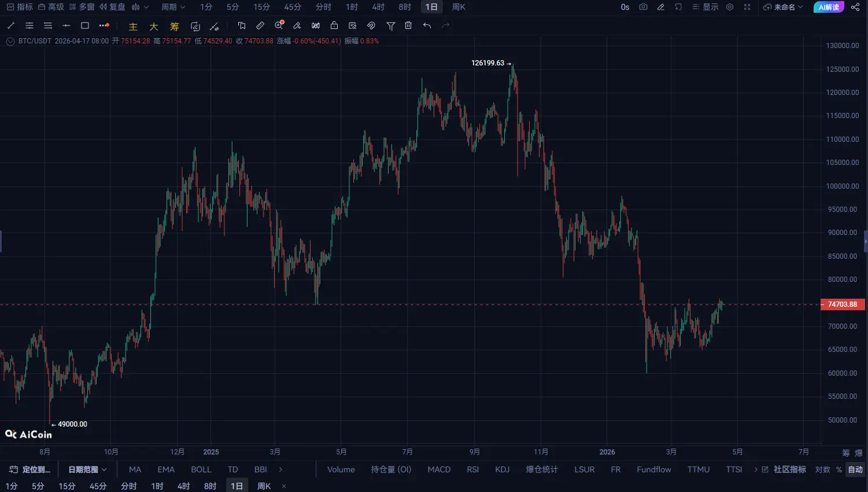Expand the right side panel handle
868x492 pixels.
coord(866,241)
